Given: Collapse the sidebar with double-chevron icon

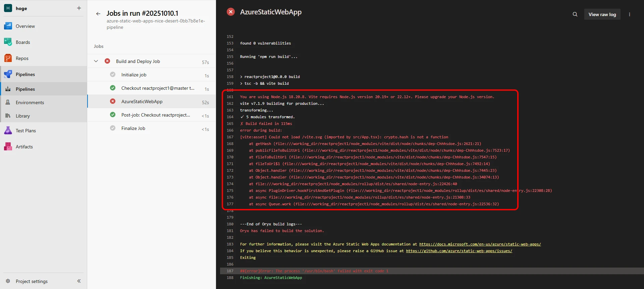Looking at the screenshot, I should coord(79,281).
